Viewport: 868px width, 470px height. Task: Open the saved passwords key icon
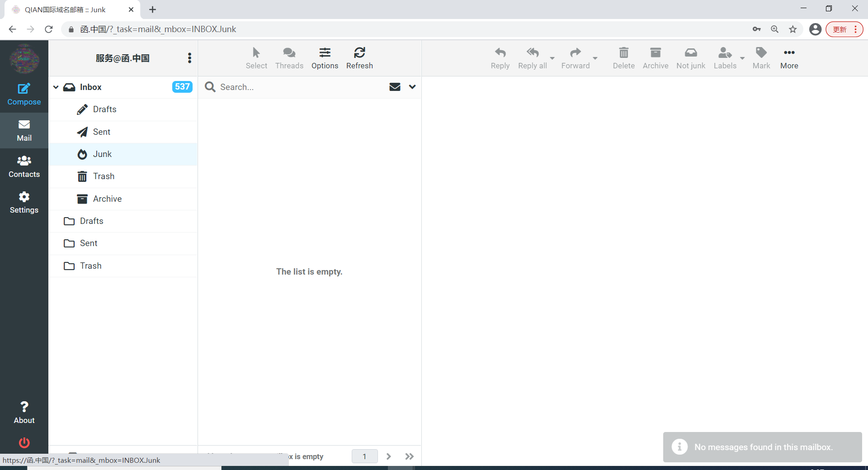pos(756,29)
